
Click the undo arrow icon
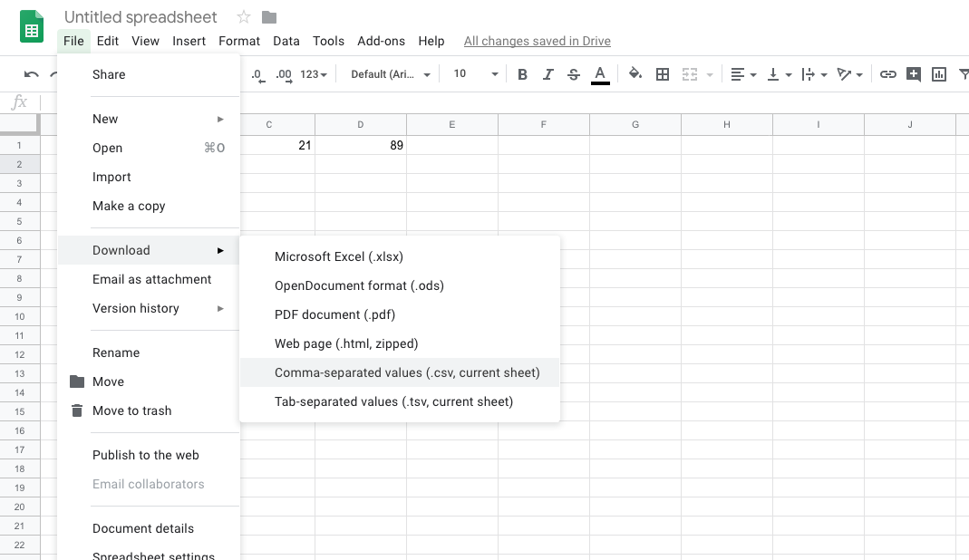32,74
